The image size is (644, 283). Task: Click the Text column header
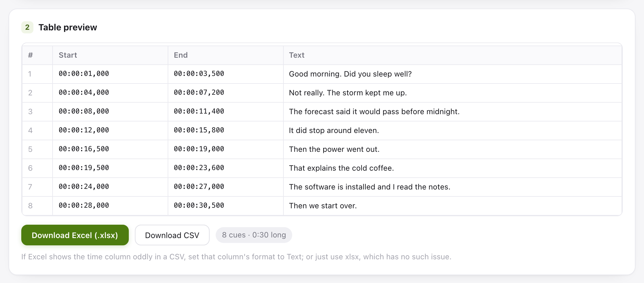[453, 55]
